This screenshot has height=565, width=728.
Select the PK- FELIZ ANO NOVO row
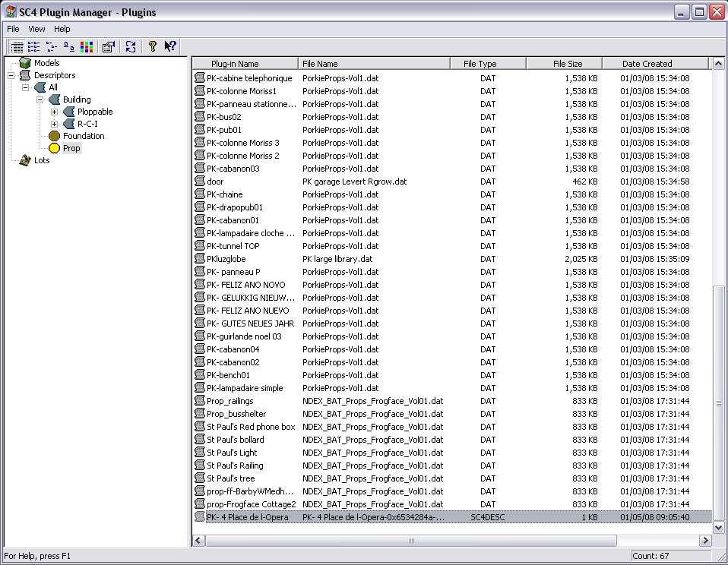coord(452,285)
